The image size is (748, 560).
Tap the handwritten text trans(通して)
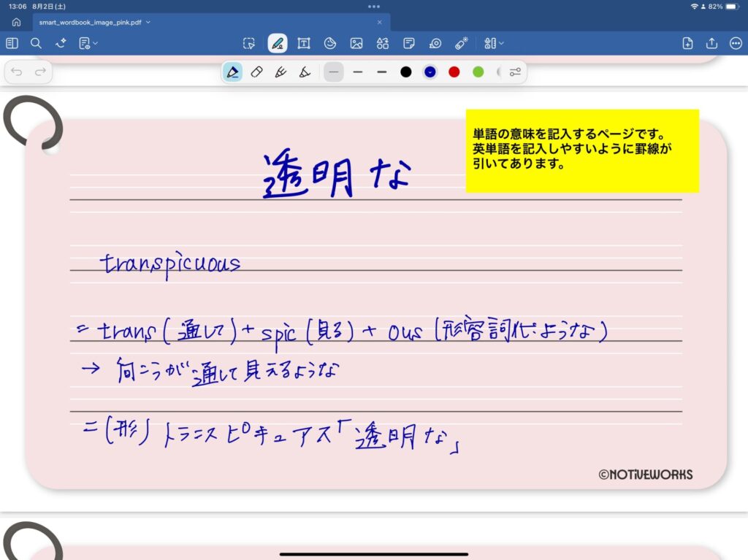(167, 331)
